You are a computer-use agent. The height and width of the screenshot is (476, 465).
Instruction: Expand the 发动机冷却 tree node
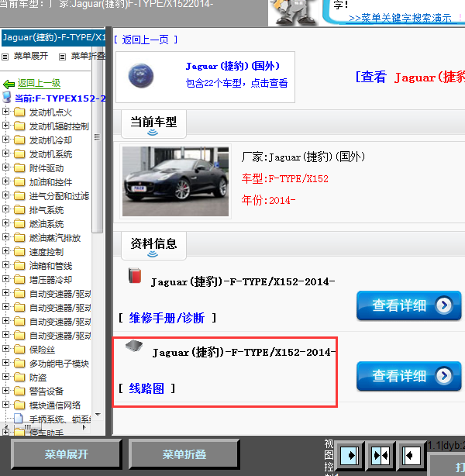(5, 139)
